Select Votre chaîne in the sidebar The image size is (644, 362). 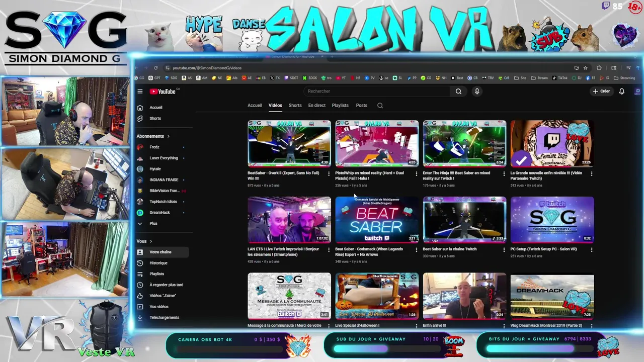[161, 252]
